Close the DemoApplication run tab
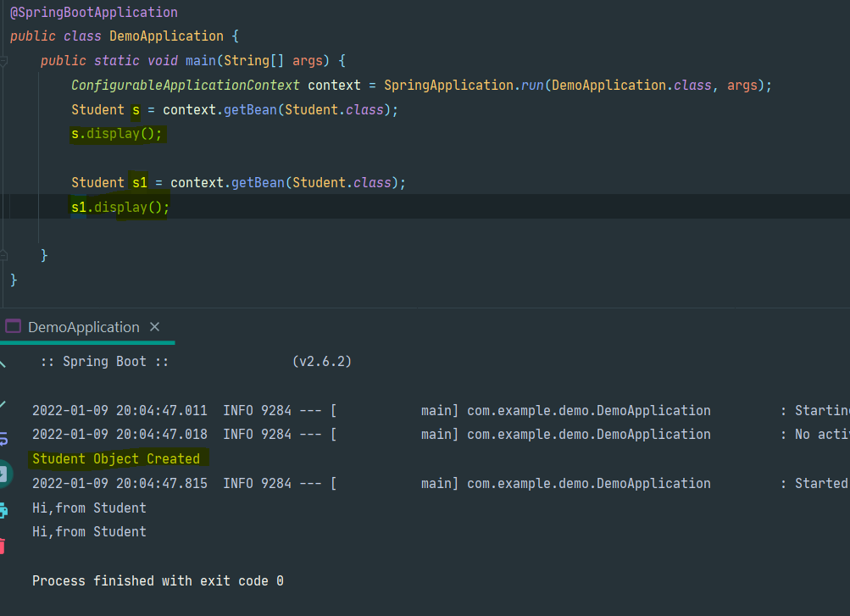 154,327
